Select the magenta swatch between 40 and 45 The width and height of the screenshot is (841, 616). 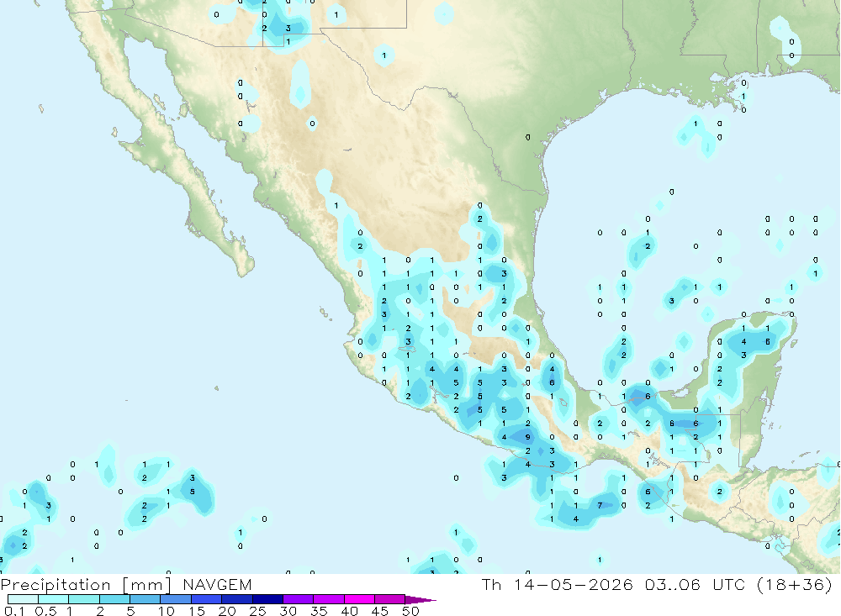pyautogui.click(x=359, y=599)
